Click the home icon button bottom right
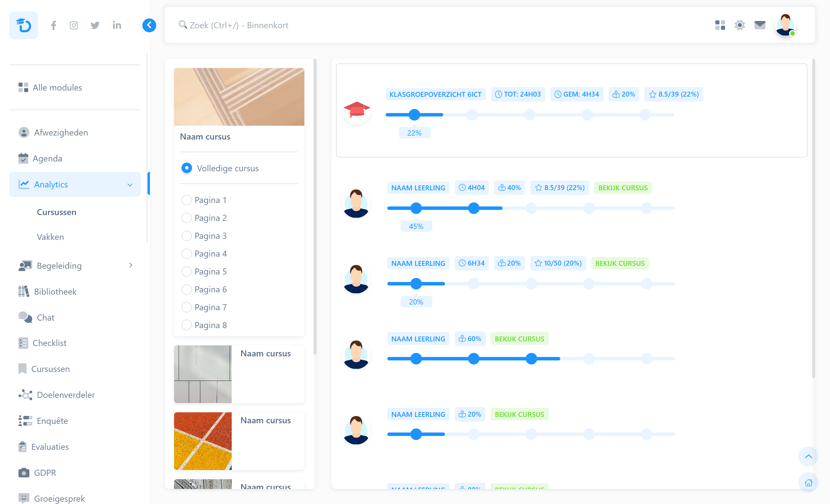This screenshot has width=830, height=504. click(808, 483)
